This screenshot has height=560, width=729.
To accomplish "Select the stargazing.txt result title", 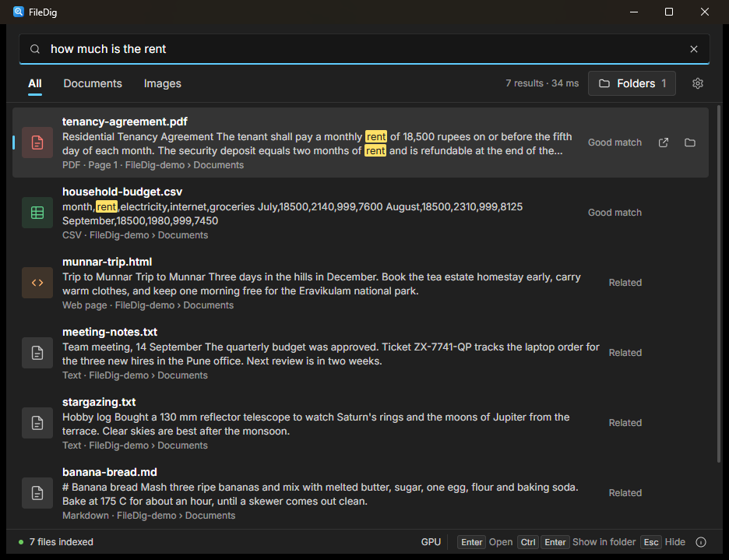I will pos(99,402).
